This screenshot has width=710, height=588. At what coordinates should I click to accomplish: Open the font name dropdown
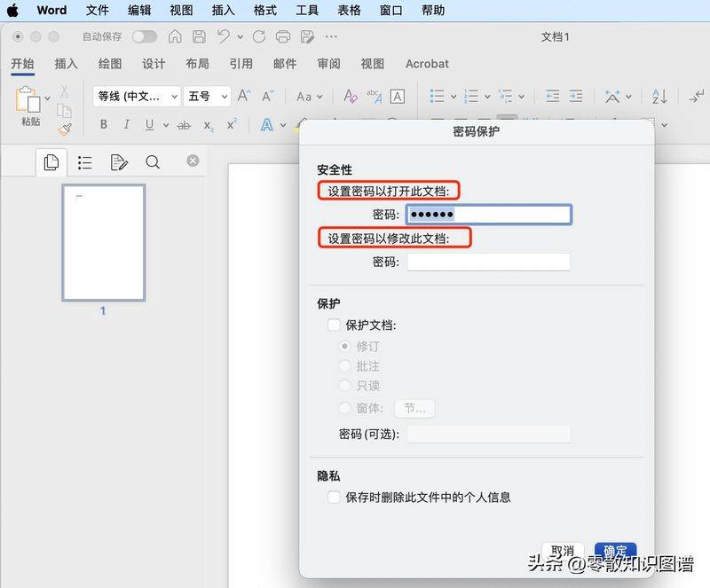pyautogui.click(x=174, y=96)
